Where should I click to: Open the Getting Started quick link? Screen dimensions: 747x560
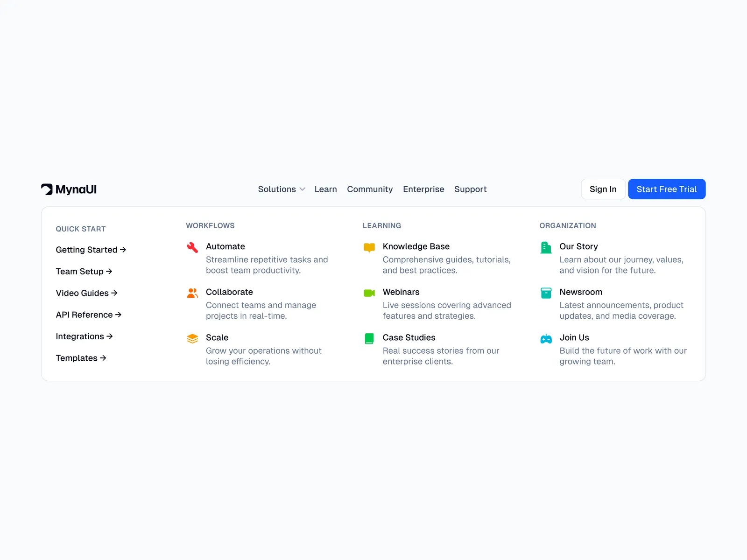91,250
